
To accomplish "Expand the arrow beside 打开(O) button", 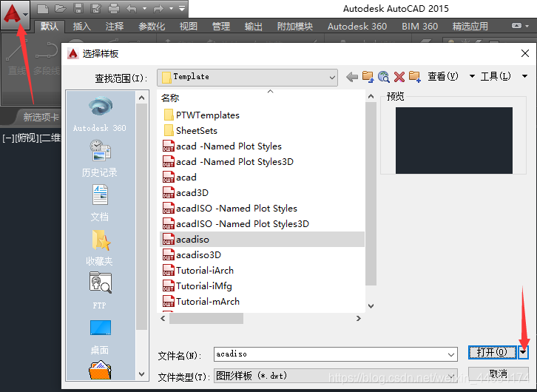I will click(523, 352).
